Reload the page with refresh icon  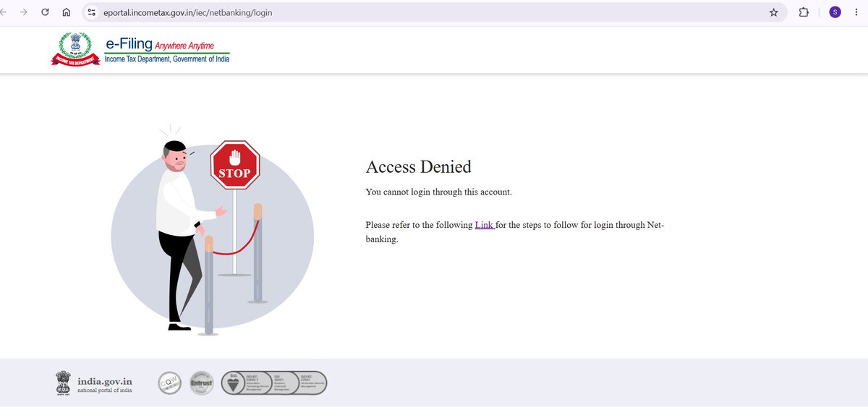(46, 12)
